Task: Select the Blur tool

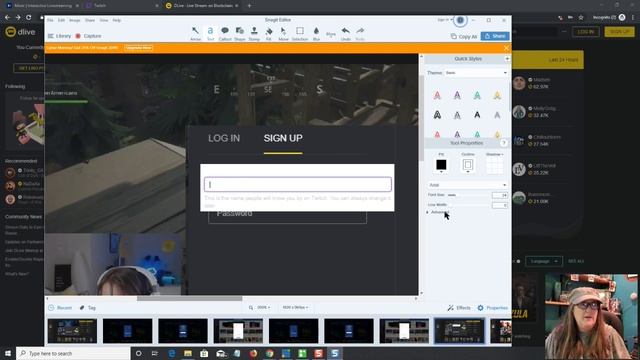Action: coord(316,33)
